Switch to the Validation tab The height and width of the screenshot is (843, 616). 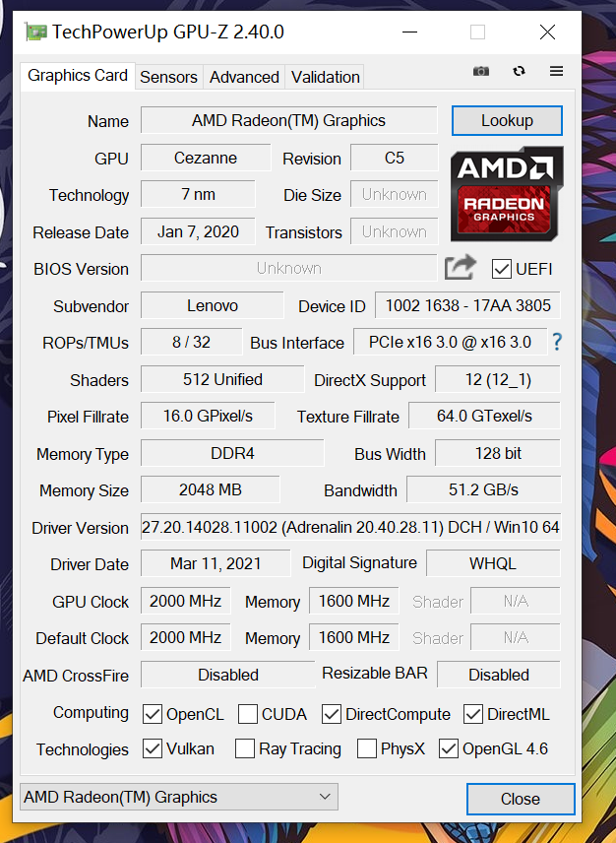pyautogui.click(x=326, y=78)
